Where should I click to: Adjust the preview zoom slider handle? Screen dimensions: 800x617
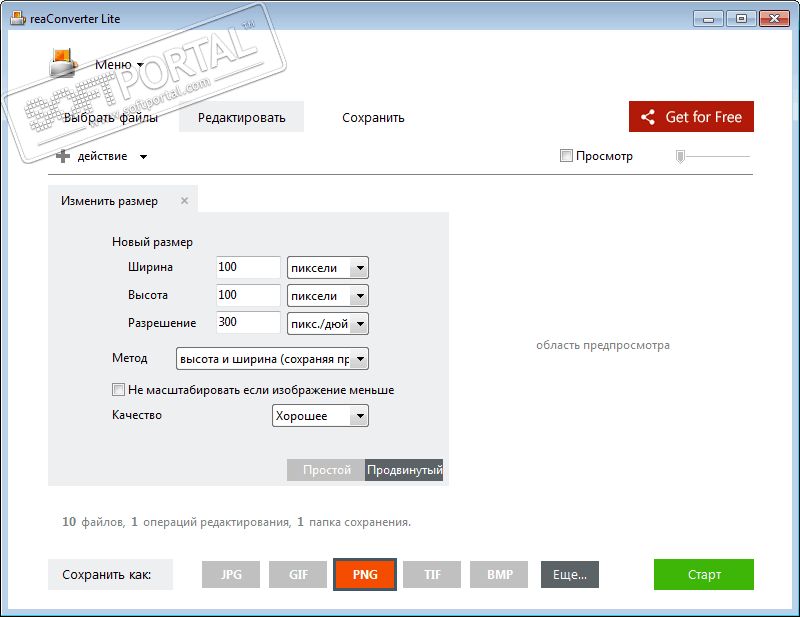pyautogui.click(x=680, y=156)
